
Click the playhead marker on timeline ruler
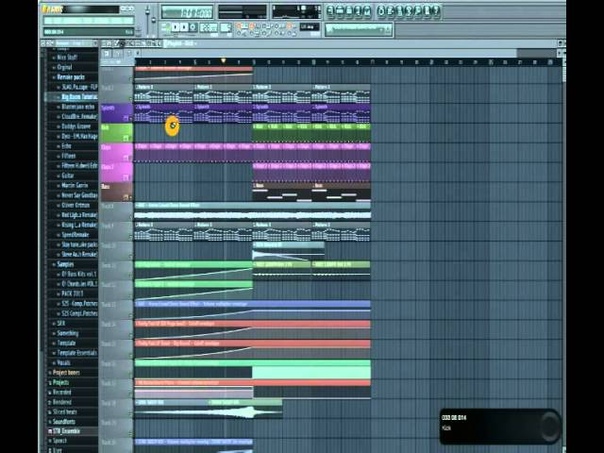click(x=223, y=61)
